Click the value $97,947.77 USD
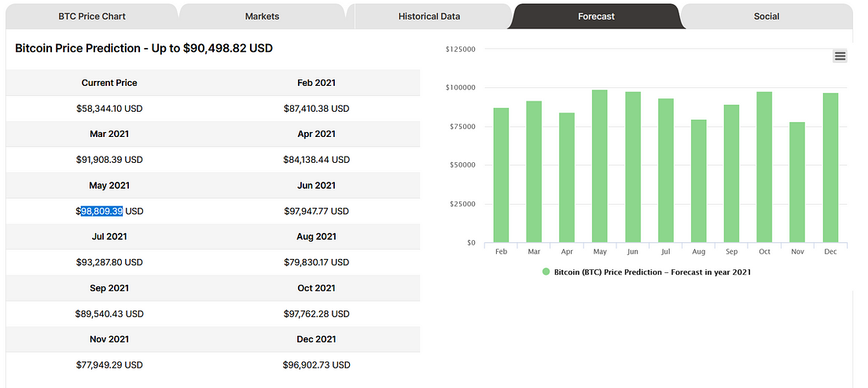Viewport: 868px width, 388px height. [316, 211]
